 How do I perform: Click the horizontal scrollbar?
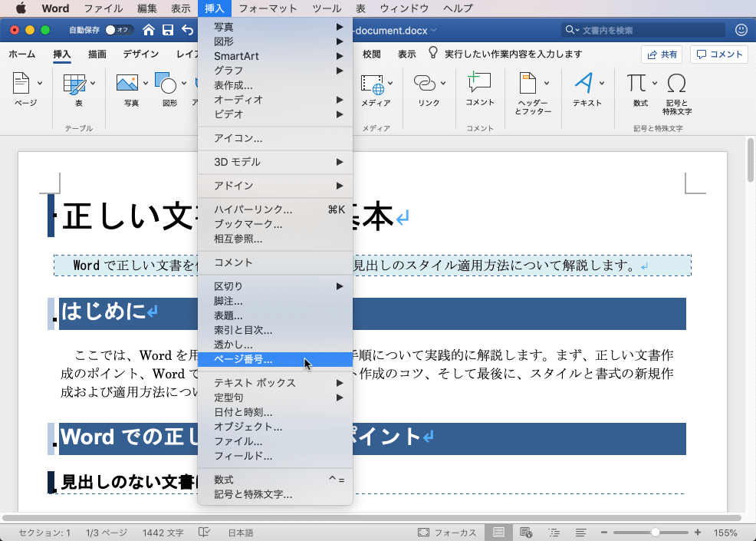click(372, 518)
